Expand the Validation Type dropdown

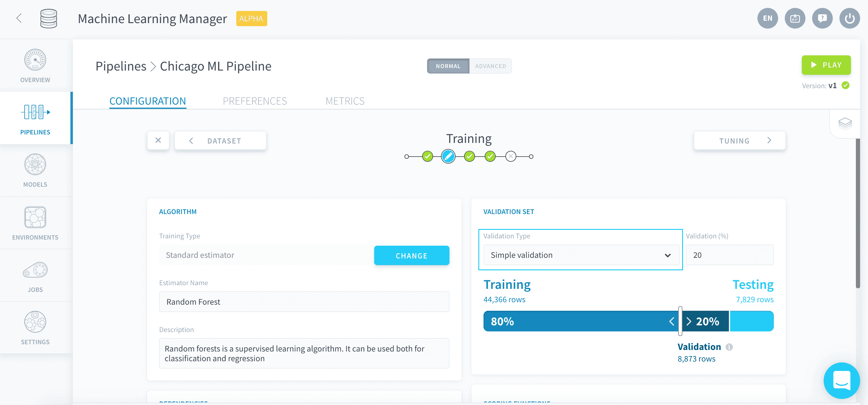click(581, 255)
